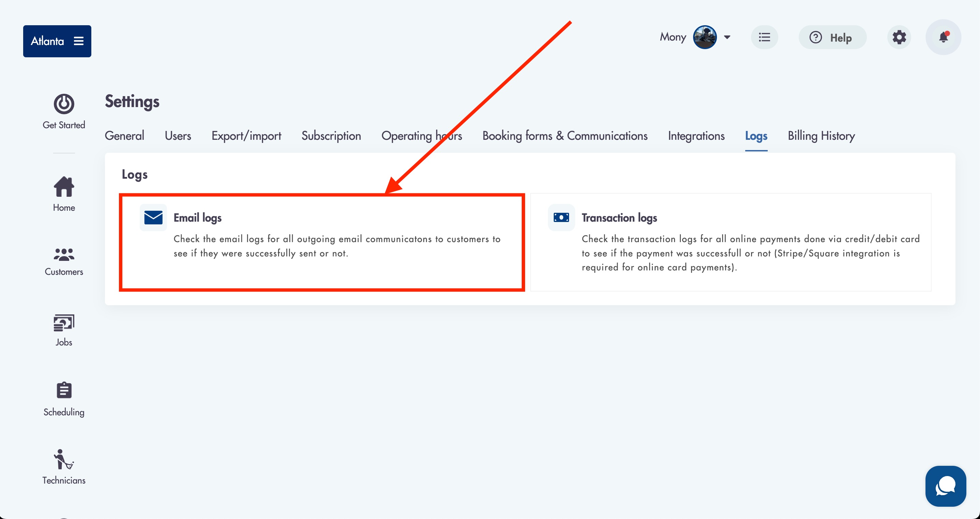Viewport: 980px width, 519px height.
Task: Open the live chat widget
Action: pyautogui.click(x=945, y=486)
